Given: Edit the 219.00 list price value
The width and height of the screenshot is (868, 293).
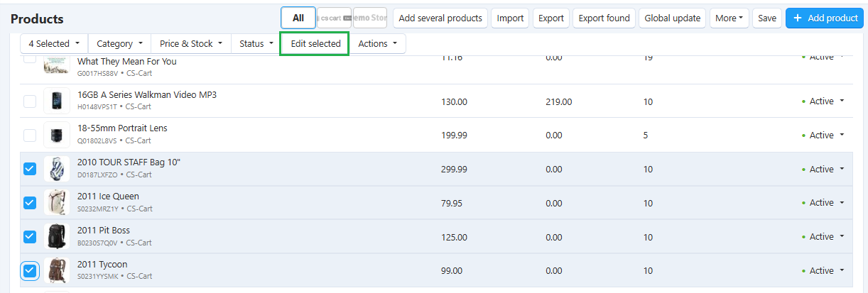Looking at the screenshot, I should coord(558,101).
